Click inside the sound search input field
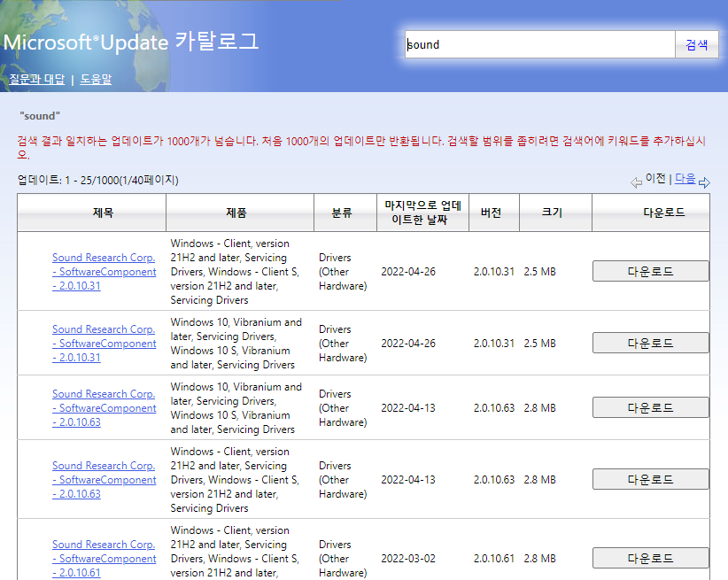The height and width of the screenshot is (580, 728). click(531, 43)
